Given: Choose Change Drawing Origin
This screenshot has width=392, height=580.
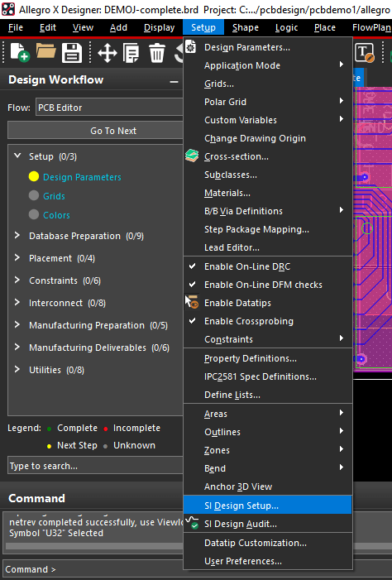Looking at the screenshot, I should [268, 138].
